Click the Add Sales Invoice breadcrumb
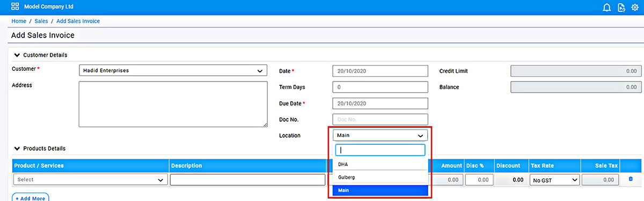The width and height of the screenshot is (644, 201). [78, 21]
